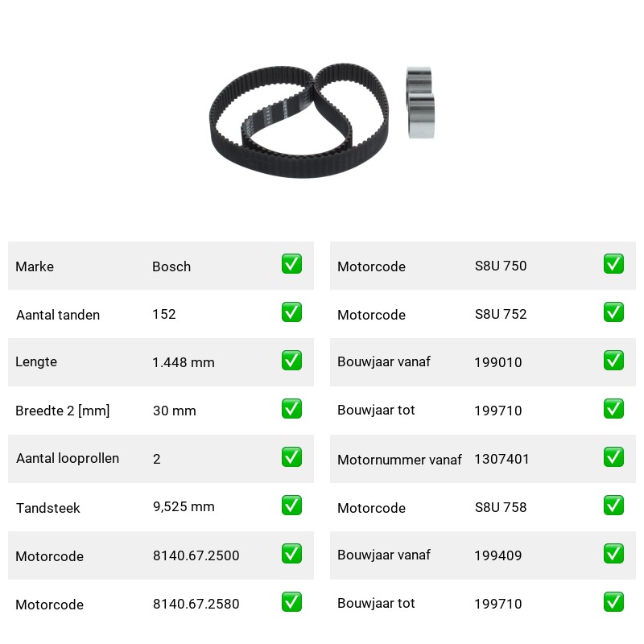This screenshot has height=644, width=644.
Task: Open the timing belt product image
Action: 299,121
